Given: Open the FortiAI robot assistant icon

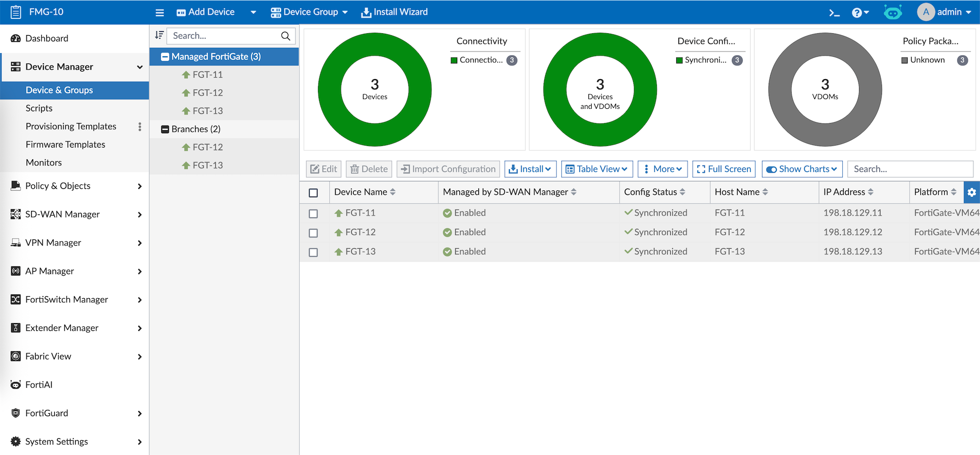Looking at the screenshot, I should coord(893,12).
